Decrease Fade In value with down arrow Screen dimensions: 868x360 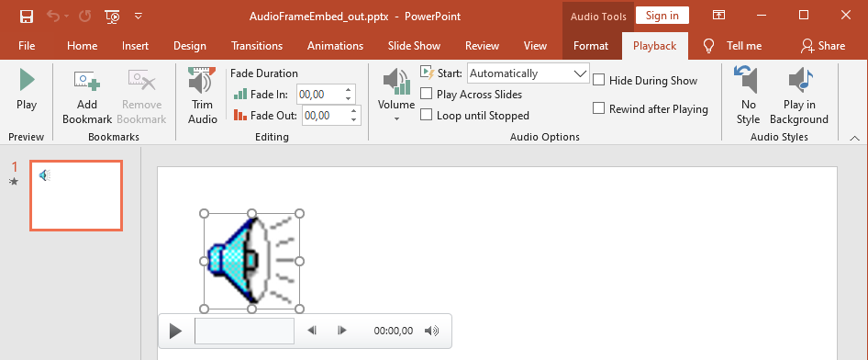(348, 99)
